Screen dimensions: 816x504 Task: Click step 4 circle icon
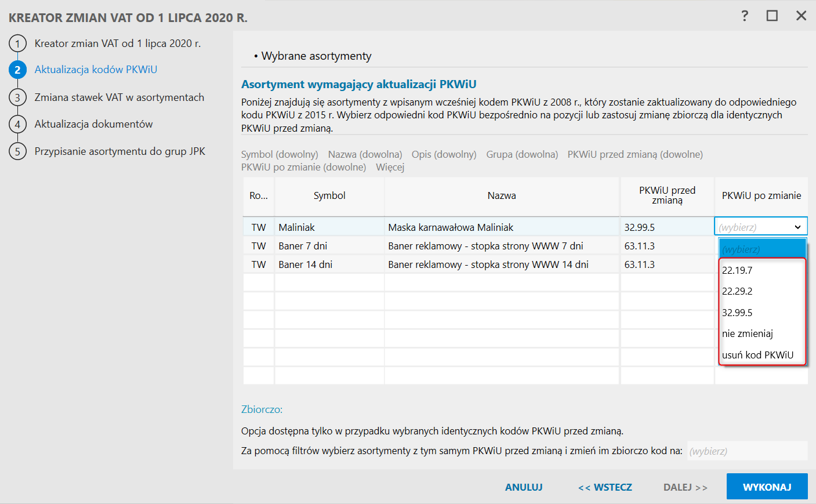(17, 124)
